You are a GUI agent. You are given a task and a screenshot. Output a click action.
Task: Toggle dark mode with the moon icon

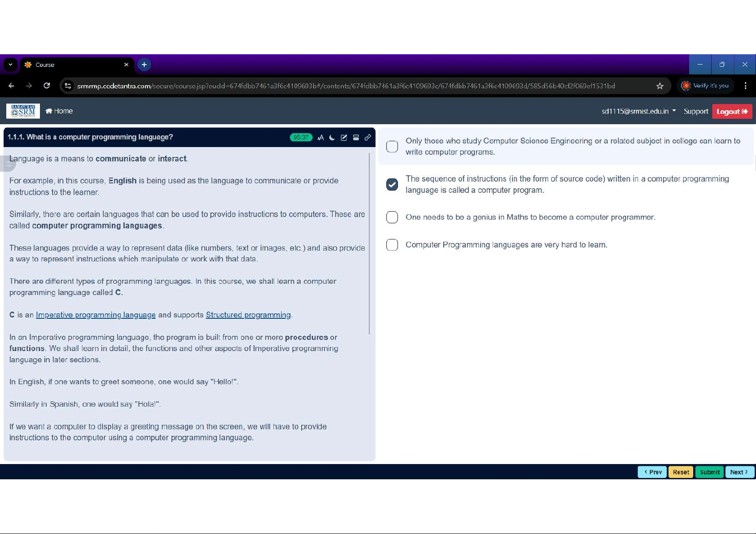(332, 138)
